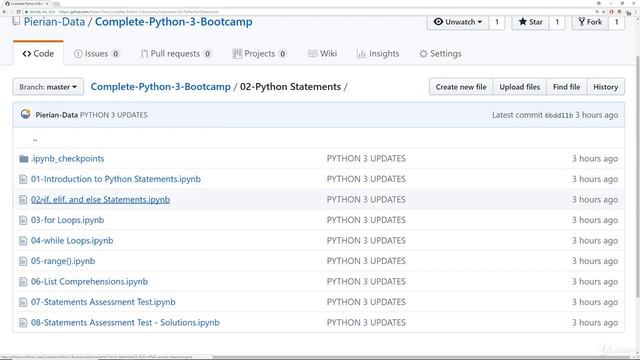
Task: Click the browser address bar
Action: point(306,12)
